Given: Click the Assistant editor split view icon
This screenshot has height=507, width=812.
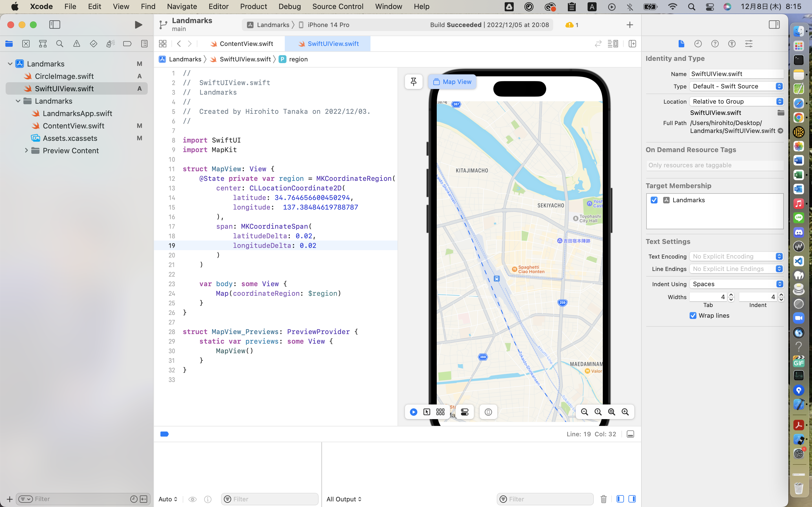Looking at the screenshot, I should tap(632, 43).
